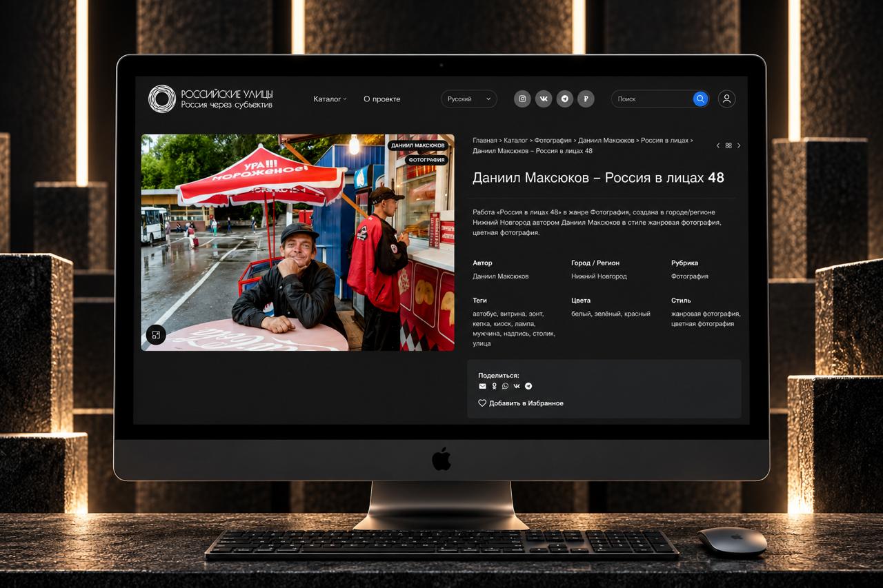Click Даниил Максюков under Автор
Screen dimensions: 883x588
pyautogui.click(x=501, y=276)
